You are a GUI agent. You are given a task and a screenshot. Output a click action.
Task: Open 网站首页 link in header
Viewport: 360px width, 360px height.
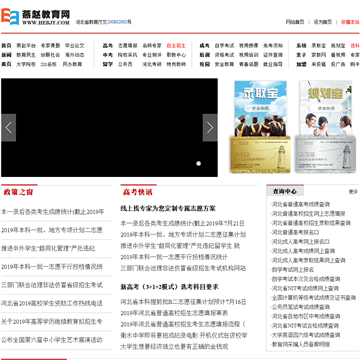click(x=295, y=22)
